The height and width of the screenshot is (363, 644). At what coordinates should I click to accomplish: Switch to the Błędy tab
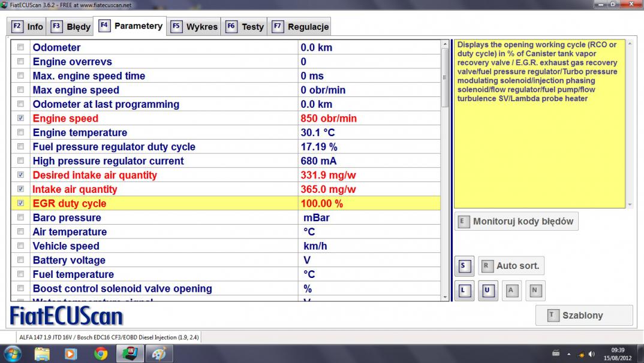(71, 26)
